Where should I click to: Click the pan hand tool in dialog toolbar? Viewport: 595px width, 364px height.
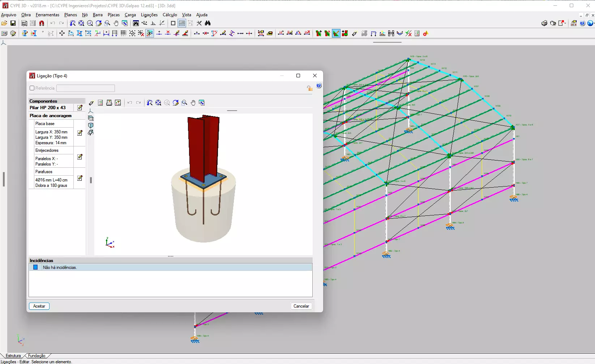tap(193, 103)
